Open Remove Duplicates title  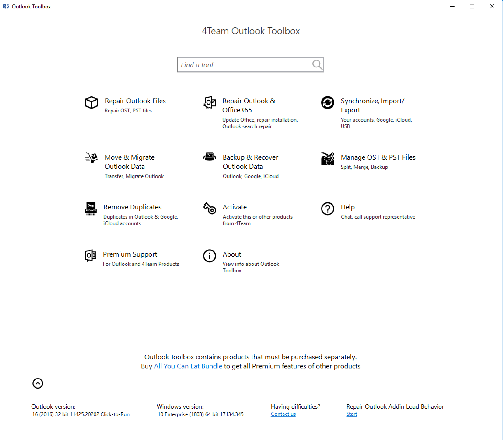(132, 207)
